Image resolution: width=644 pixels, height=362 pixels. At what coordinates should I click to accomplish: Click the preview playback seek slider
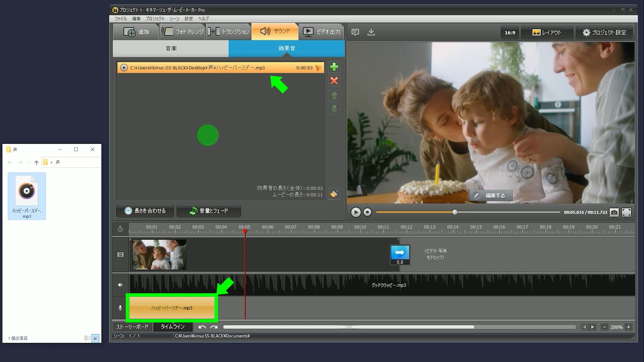[x=468, y=212]
